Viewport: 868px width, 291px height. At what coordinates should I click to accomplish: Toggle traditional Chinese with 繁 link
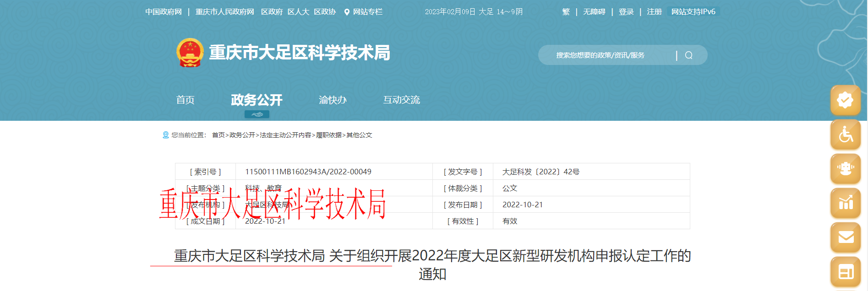pyautogui.click(x=566, y=12)
